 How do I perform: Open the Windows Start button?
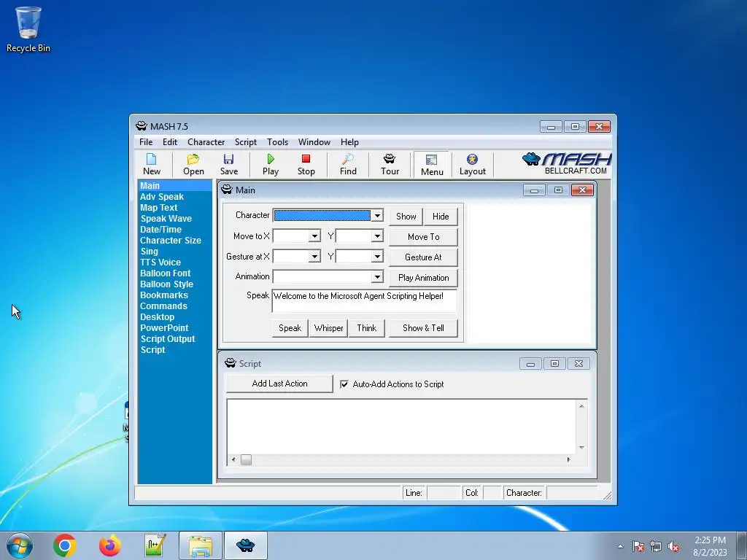(x=20, y=545)
